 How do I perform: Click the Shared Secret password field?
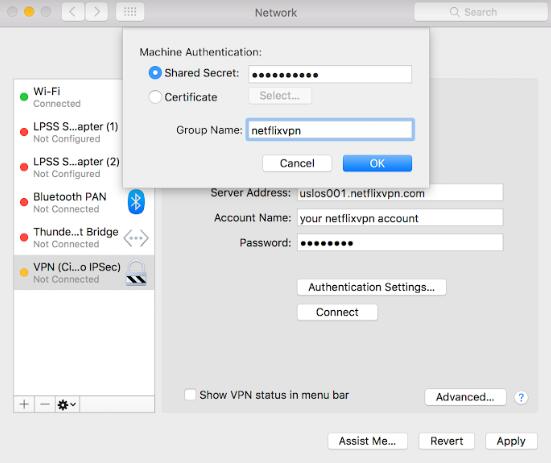click(x=330, y=74)
